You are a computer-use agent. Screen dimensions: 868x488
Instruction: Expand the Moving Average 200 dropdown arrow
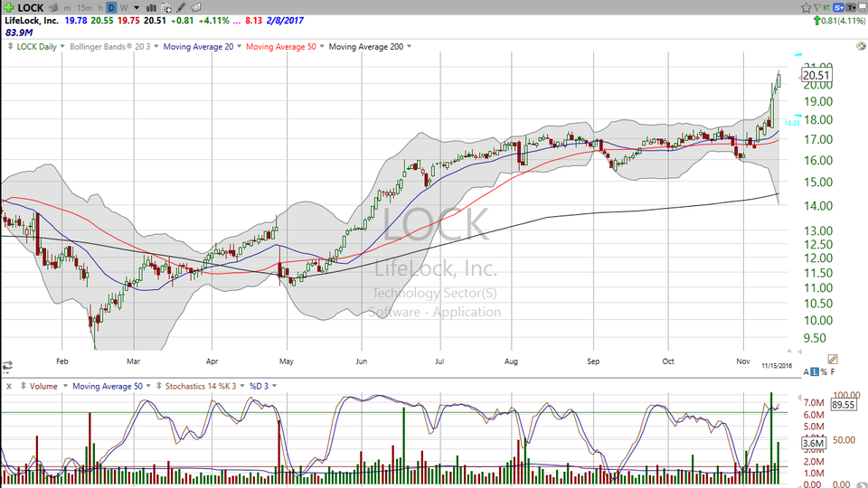pos(409,46)
